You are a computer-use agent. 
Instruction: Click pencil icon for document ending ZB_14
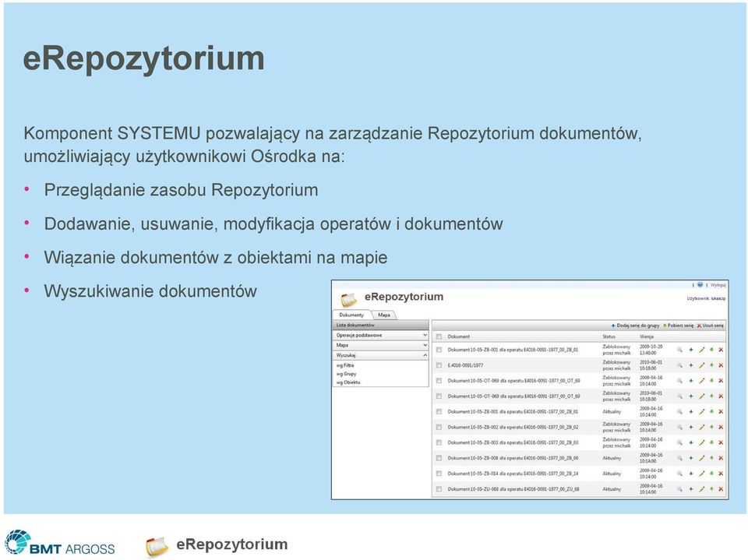(702, 474)
